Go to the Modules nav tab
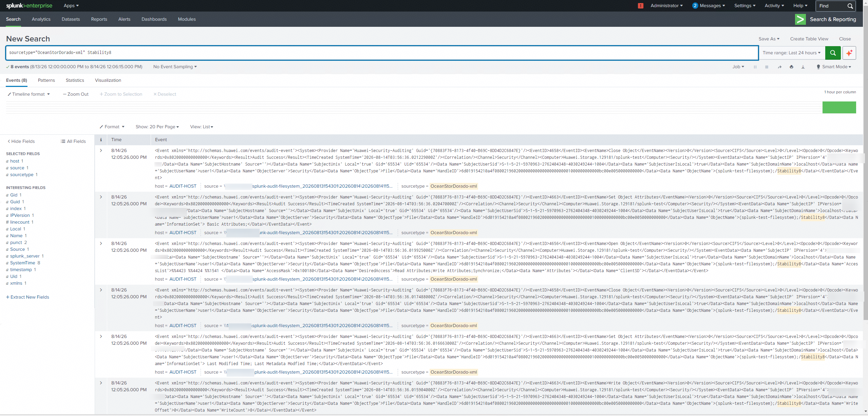Screen dimensions: 868x416 pos(187,19)
